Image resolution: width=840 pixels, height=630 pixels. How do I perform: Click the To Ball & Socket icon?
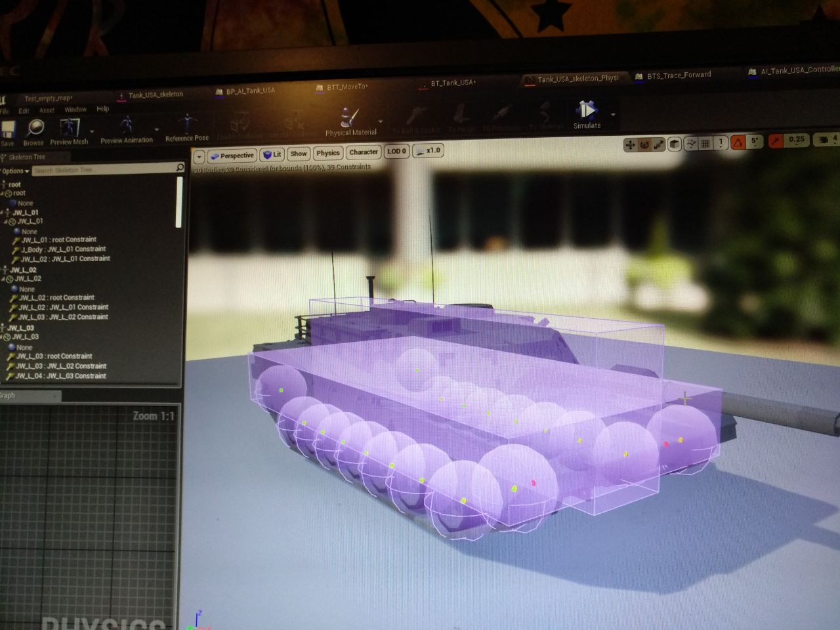(416, 116)
